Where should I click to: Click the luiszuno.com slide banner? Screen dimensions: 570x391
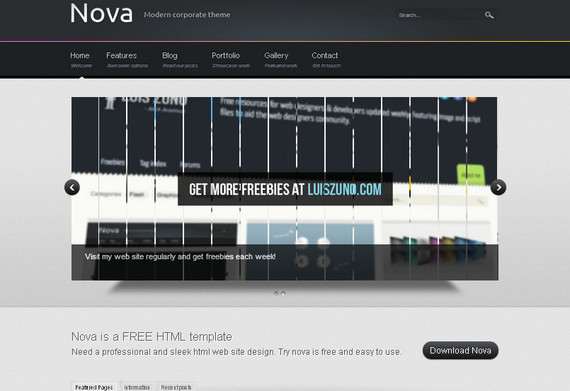click(x=285, y=189)
